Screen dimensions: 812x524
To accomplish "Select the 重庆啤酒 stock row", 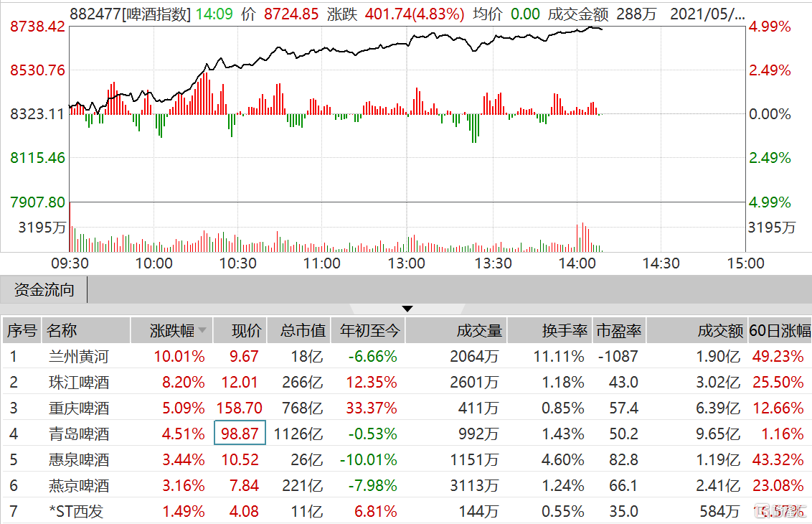I will [x=406, y=408].
